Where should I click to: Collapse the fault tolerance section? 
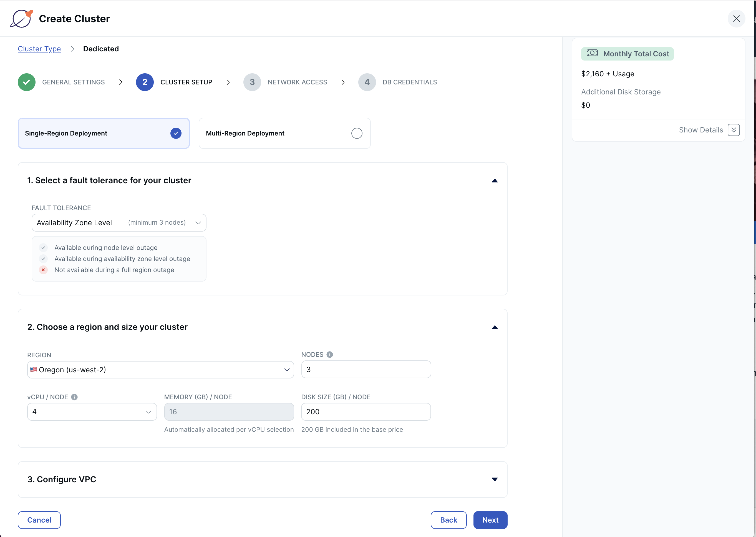[494, 180]
